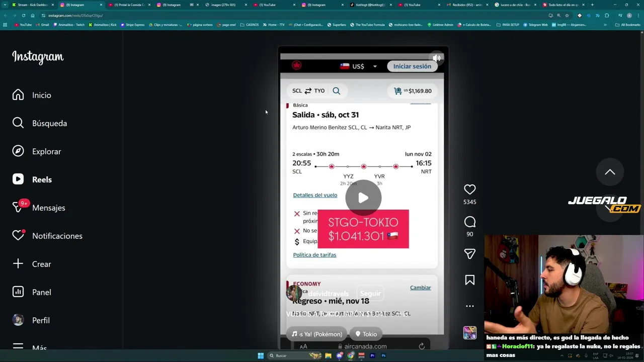Open File Explorer from the taskbar
The height and width of the screenshot is (362, 644).
pyautogui.click(x=328, y=355)
